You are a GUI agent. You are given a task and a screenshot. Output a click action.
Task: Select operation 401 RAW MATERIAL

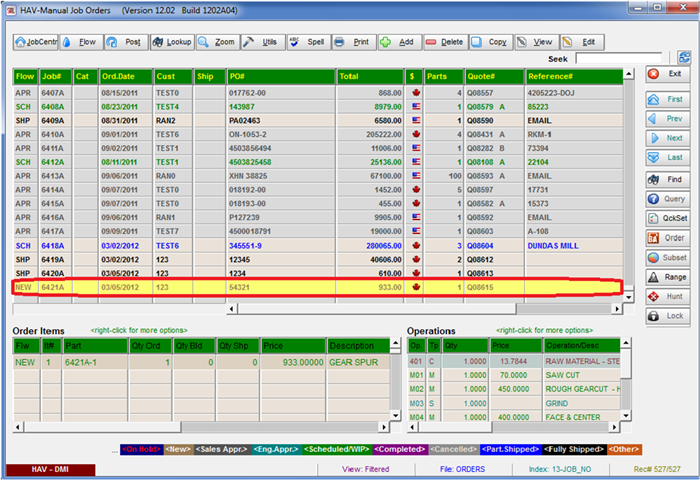point(514,361)
